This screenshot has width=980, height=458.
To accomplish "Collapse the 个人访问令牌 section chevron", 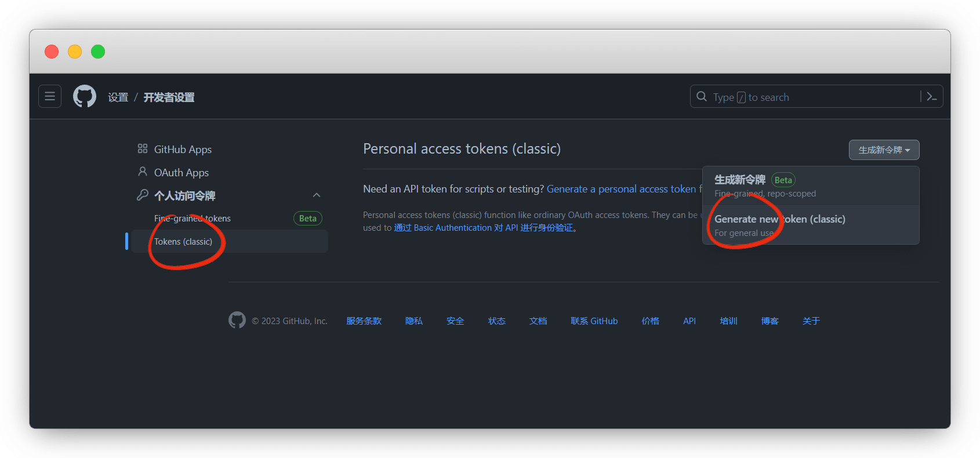I will pos(317,195).
